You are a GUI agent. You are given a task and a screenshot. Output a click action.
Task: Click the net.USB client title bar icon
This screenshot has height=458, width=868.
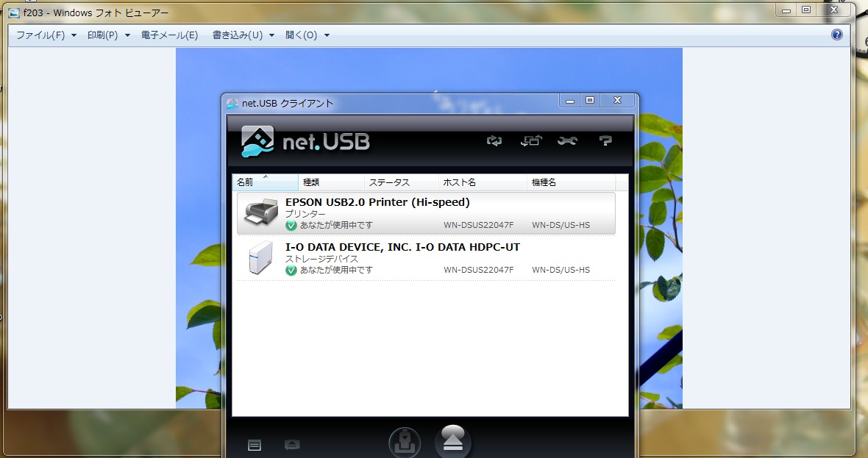point(232,104)
